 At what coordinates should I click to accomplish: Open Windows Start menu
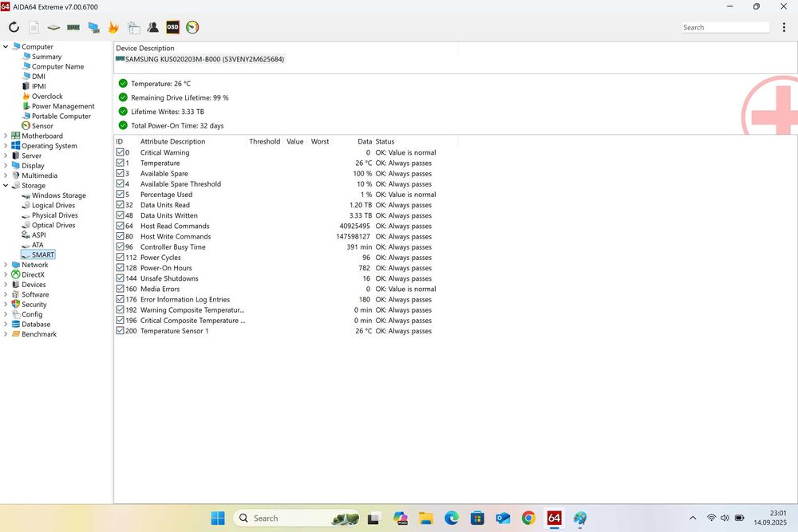tap(218, 518)
